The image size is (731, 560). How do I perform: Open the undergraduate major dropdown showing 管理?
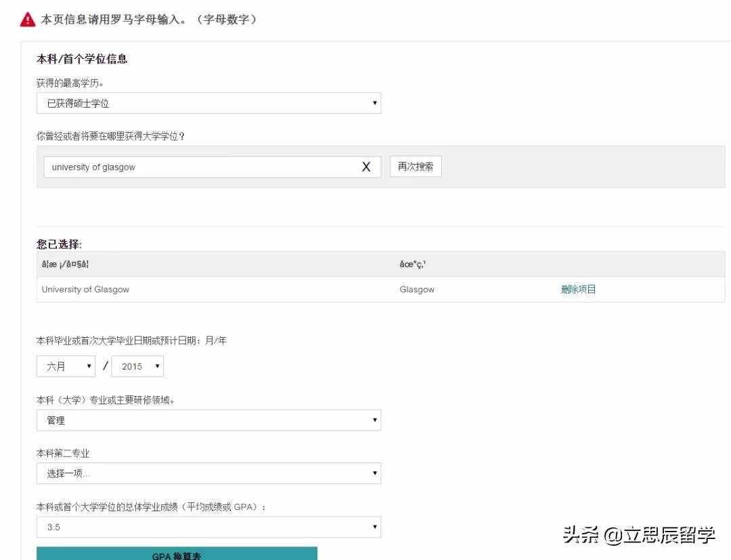point(209,420)
